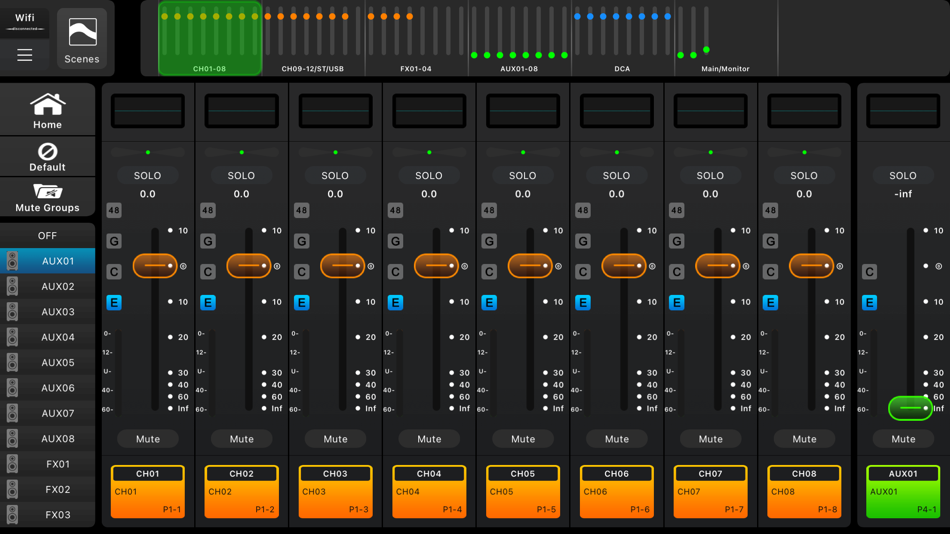
Task: Solo channel CH02
Action: 241,175
